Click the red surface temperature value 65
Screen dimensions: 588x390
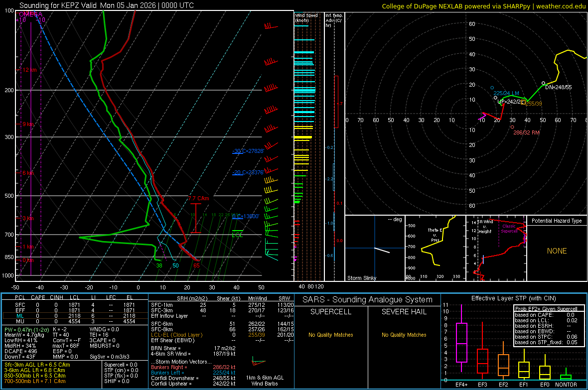(x=196, y=265)
